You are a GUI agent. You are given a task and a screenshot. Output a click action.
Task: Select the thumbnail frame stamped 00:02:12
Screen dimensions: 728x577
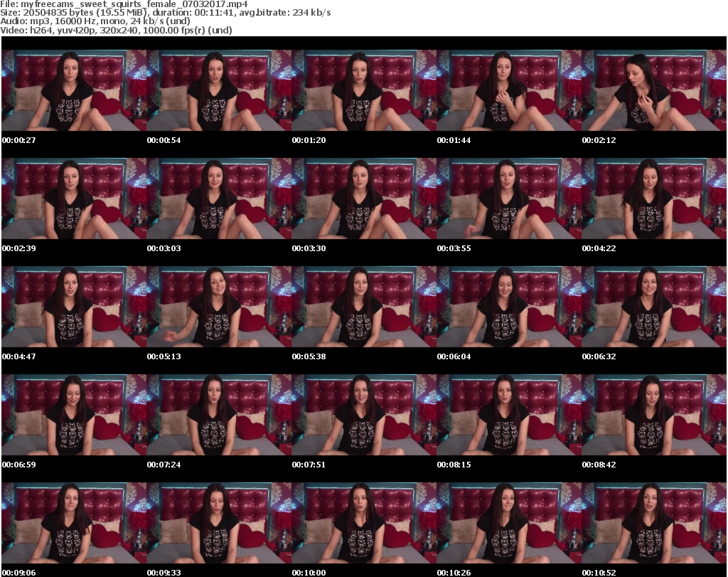pyautogui.click(x=654, y=90)
